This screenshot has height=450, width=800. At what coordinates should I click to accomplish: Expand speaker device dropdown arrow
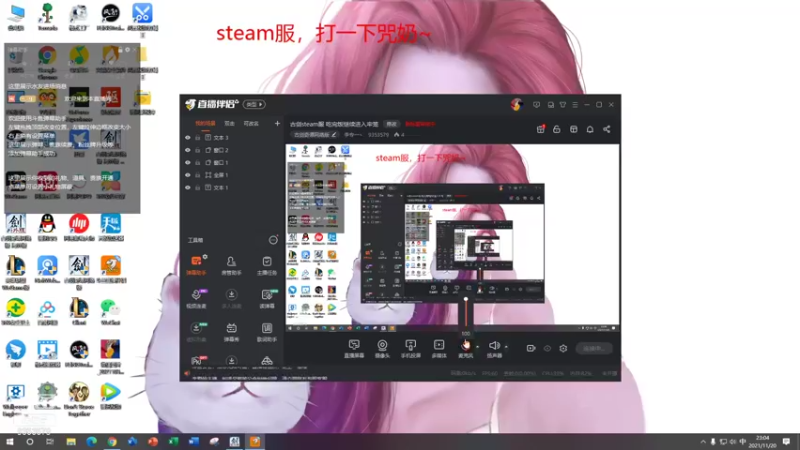click(506, 347)
